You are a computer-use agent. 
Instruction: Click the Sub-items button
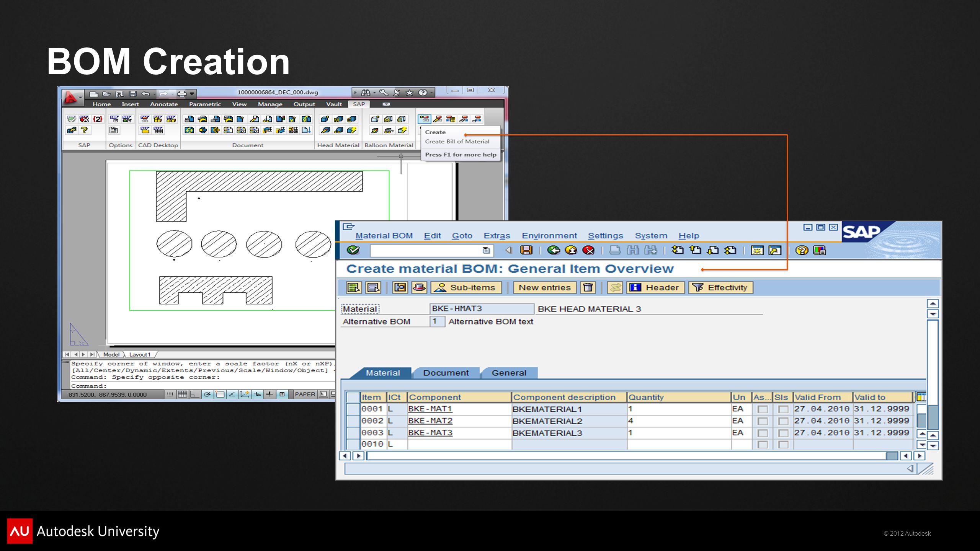click(x=466, y=287)
